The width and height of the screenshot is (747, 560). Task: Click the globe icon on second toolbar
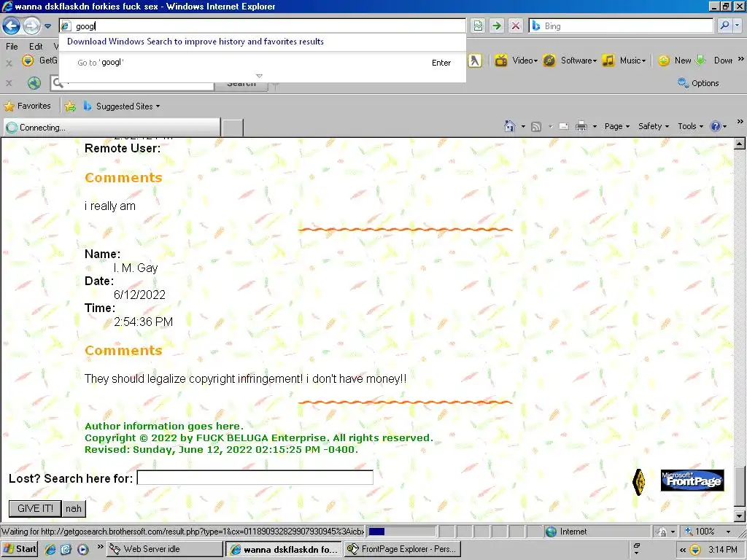tap(34, 83)
